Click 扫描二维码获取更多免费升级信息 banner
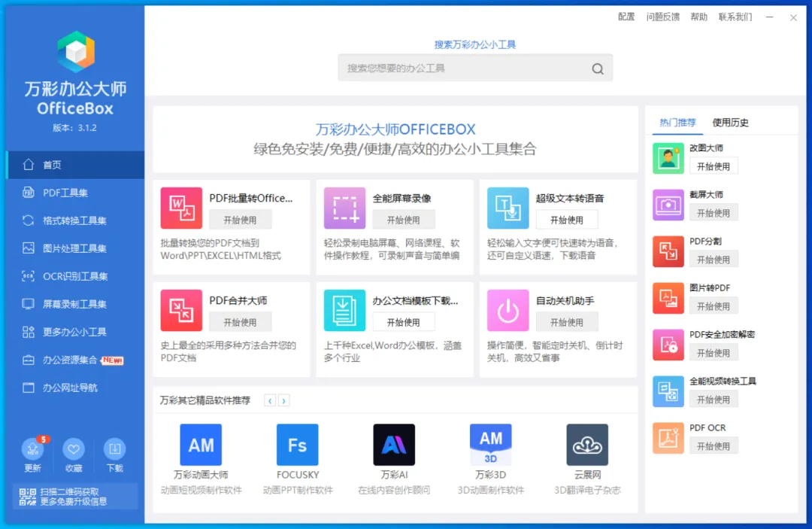812x529 pixels. (76, 497)
